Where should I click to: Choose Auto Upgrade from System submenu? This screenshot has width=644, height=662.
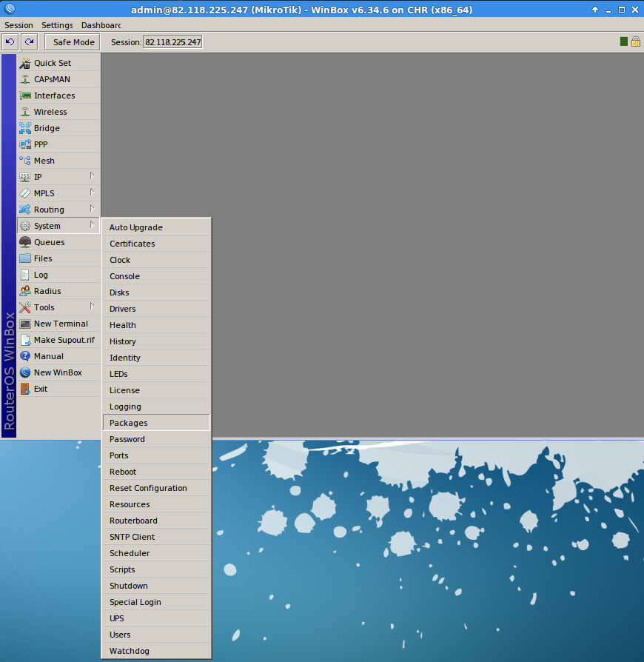(x=156, y=227)
